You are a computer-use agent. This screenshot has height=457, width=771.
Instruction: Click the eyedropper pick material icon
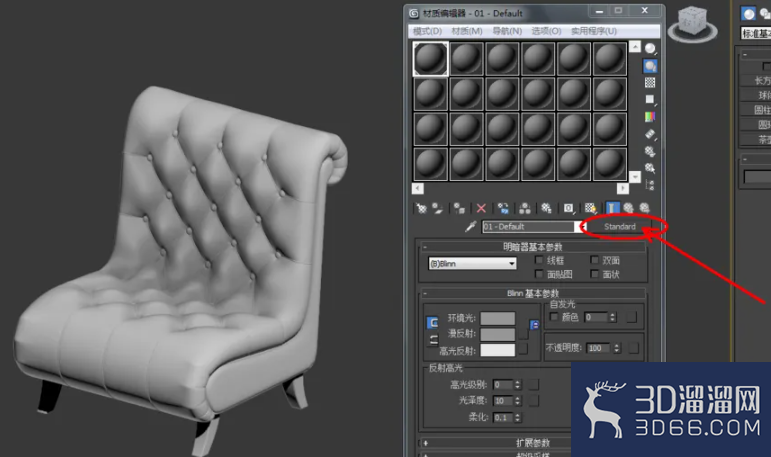tap(471, 226)
